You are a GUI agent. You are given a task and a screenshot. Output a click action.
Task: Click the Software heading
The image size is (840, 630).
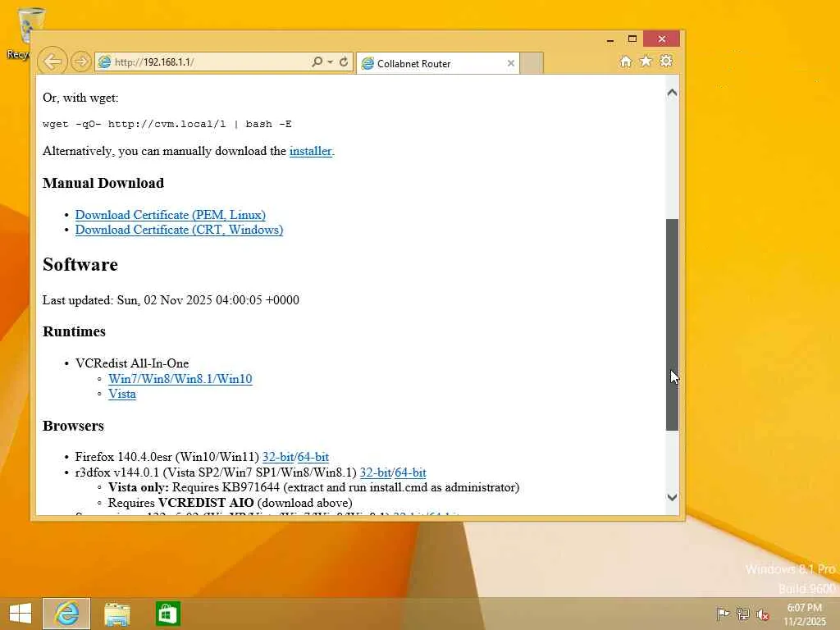(x=80, y=265)
